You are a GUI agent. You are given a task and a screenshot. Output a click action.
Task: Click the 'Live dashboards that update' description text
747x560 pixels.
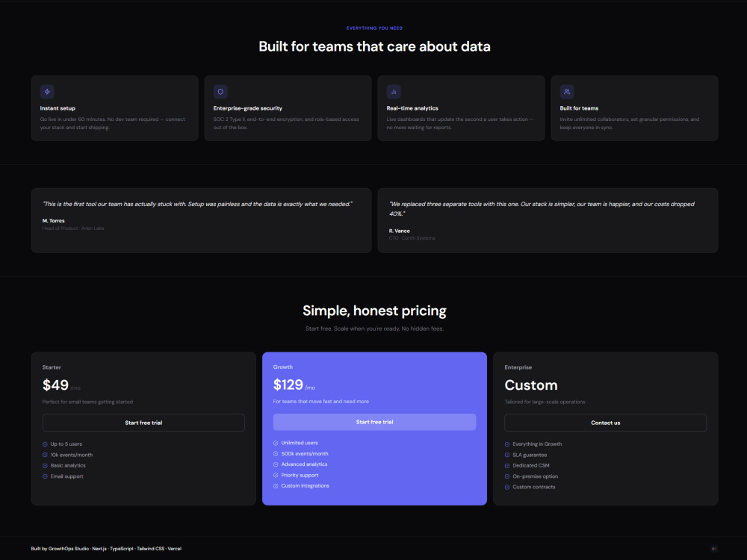point(459,123)
